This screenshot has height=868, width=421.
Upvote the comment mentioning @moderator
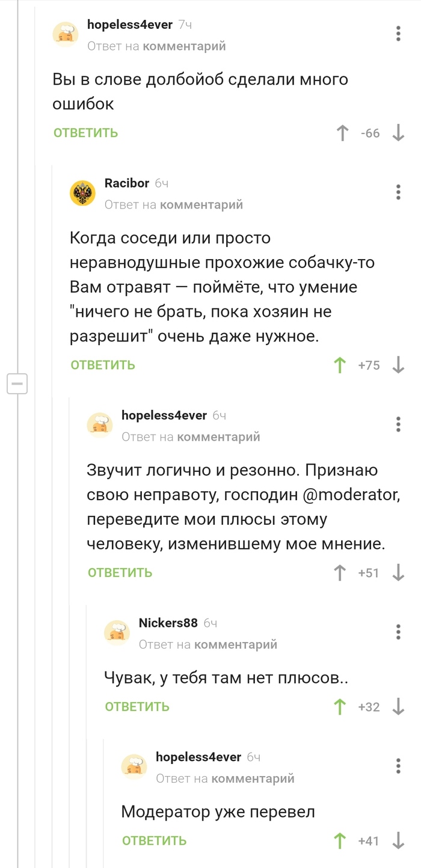(340, 572)
